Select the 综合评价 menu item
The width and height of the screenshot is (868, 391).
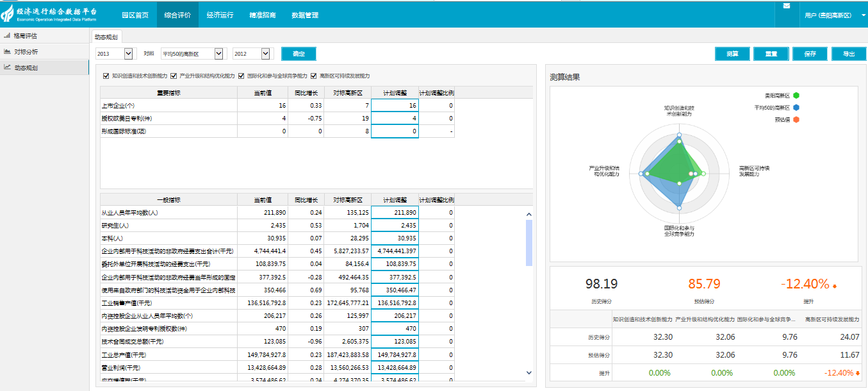177,15
